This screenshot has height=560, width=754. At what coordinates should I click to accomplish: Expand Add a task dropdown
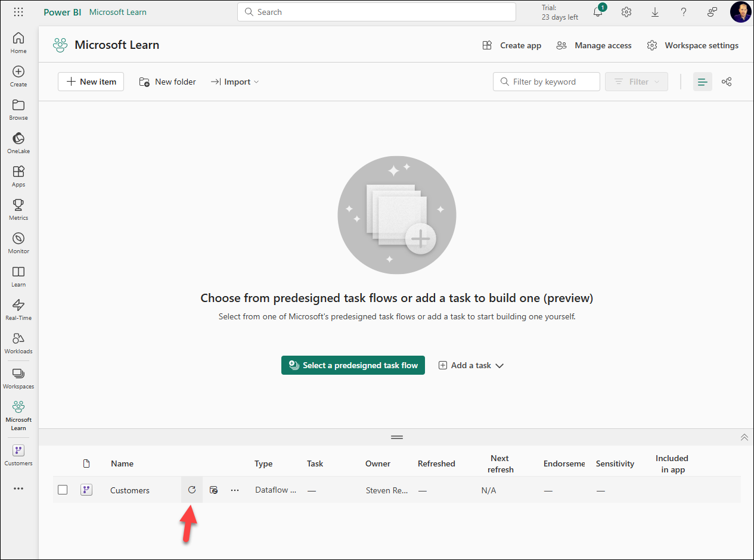471,365
